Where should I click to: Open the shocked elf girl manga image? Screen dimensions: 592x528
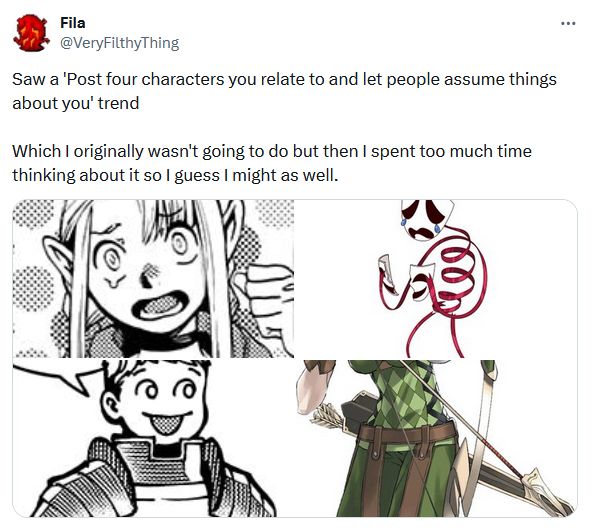[153, 278]
